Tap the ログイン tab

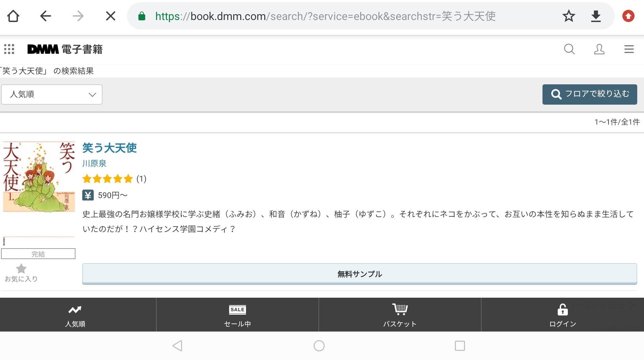tap(562, 315)
